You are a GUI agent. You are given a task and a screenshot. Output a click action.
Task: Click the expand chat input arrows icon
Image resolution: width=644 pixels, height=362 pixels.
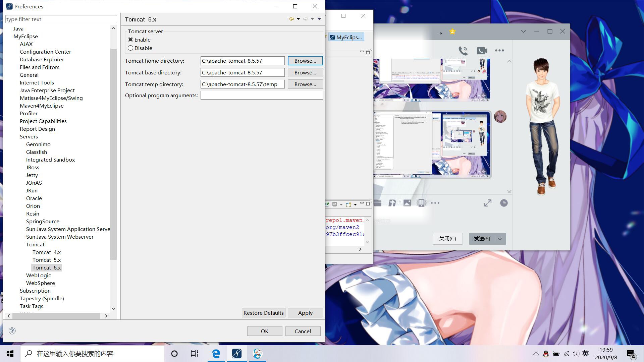[488, 203]
